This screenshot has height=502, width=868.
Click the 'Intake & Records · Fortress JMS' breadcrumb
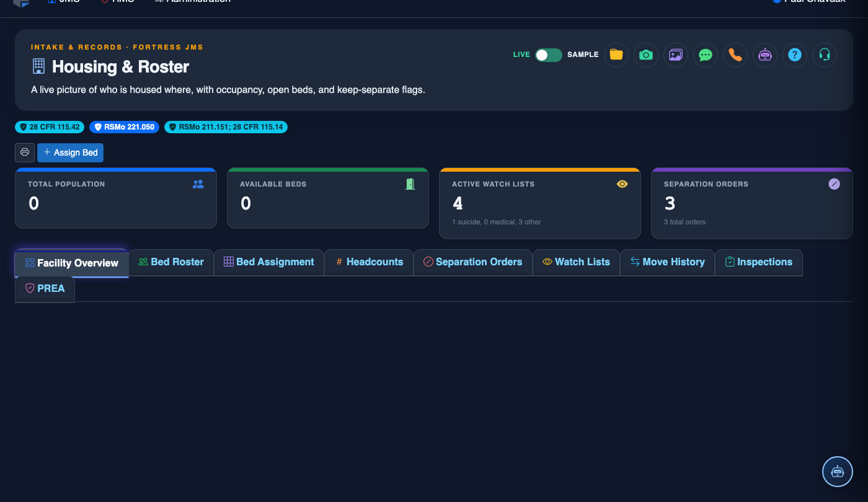117,47
